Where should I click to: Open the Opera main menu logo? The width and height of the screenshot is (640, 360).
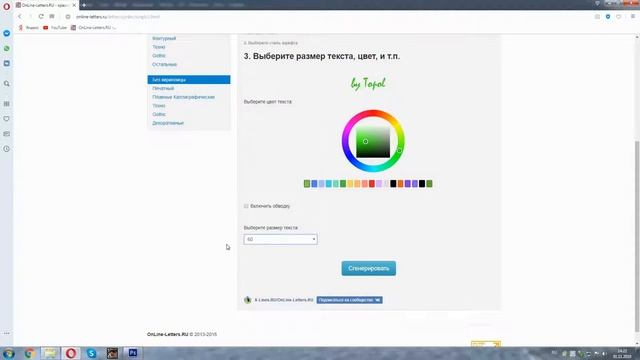[7, 6]
